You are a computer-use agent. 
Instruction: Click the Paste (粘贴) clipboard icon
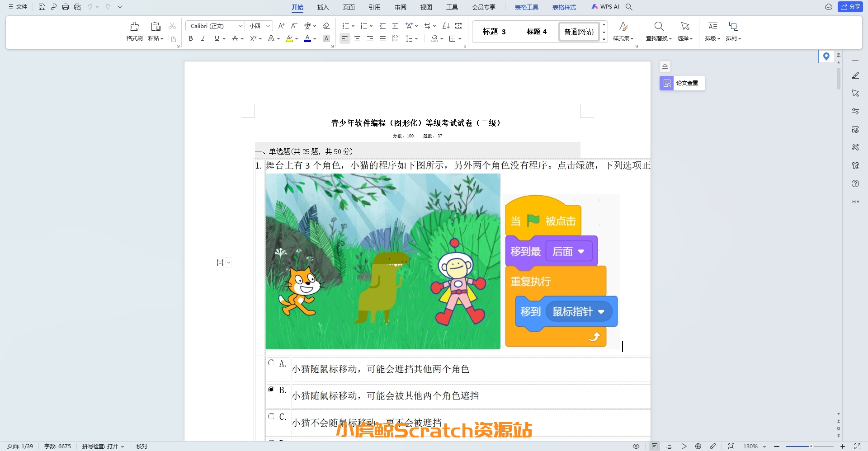156,26
